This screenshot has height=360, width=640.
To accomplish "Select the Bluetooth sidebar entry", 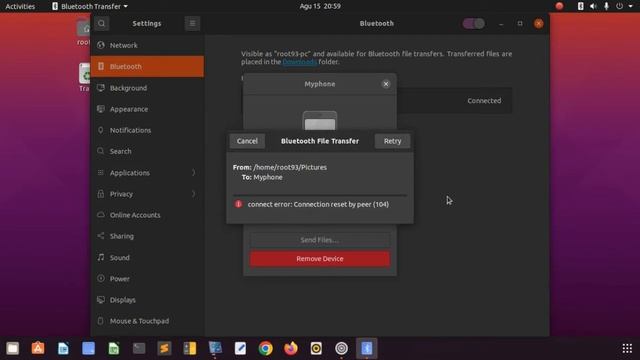I will tap(147, 67).
